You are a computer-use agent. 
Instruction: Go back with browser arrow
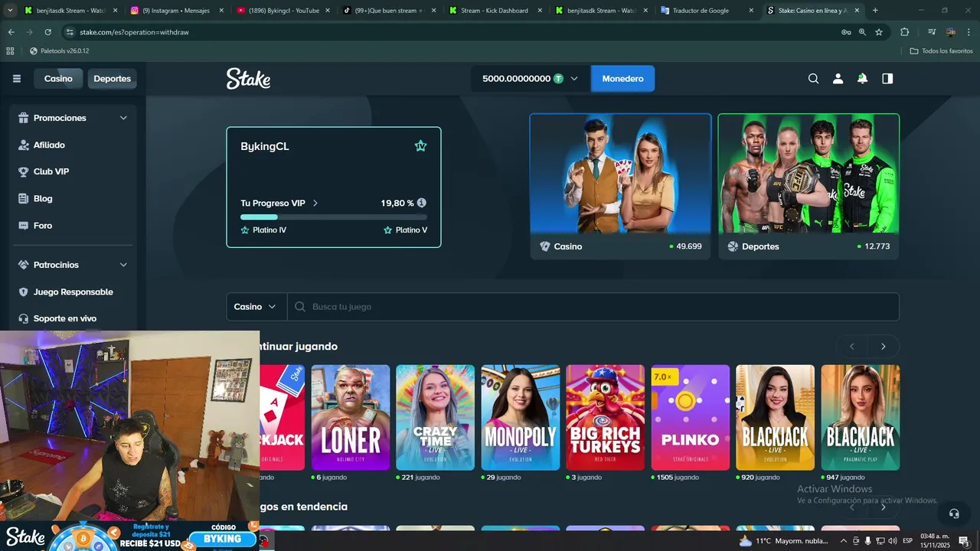pyautogui.click(x=11, y=32)
